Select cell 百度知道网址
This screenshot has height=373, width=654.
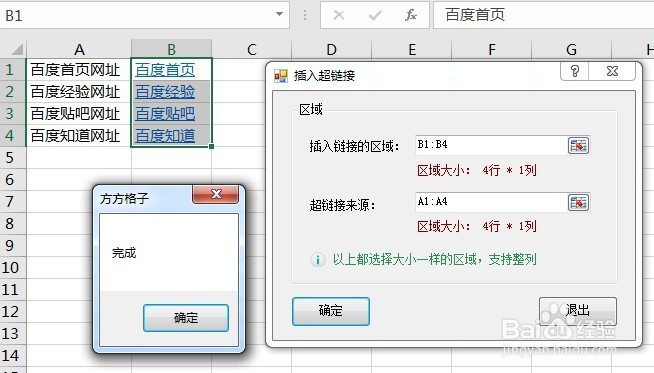click(79, 136)
